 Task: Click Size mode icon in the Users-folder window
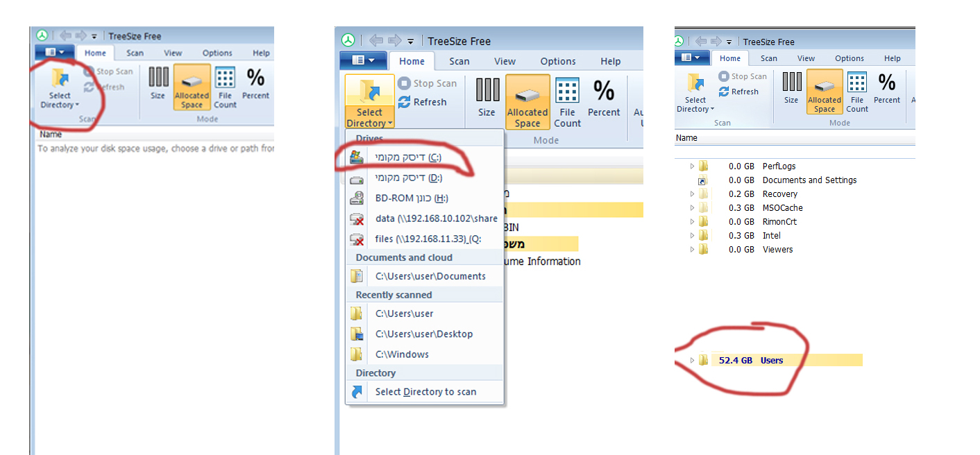click(x=791, y=87)
